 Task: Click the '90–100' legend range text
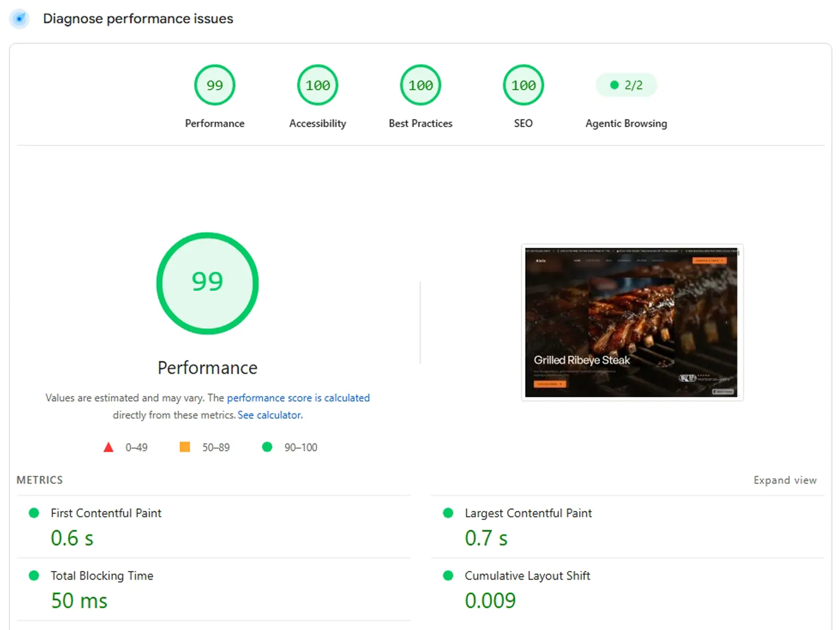(301, 447)
